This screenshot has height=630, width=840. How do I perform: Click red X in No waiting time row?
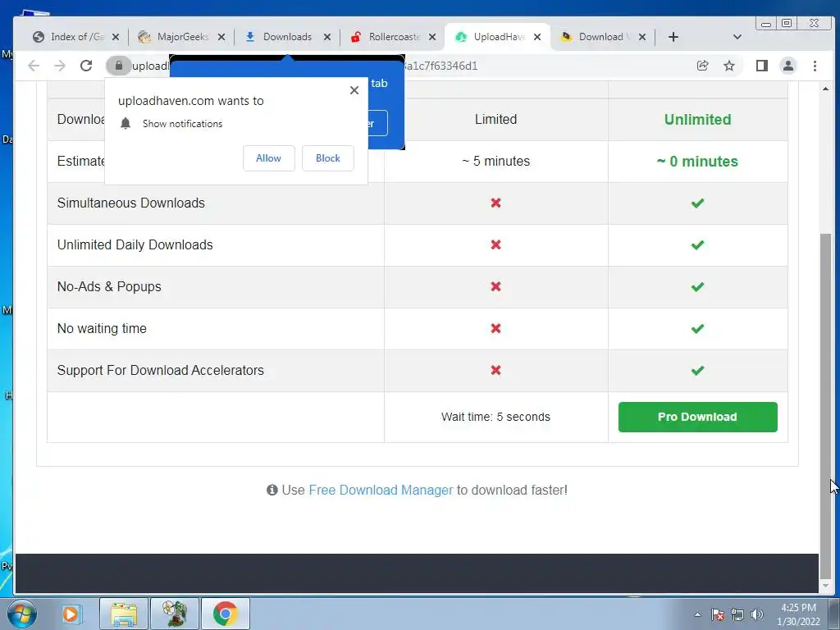click(495, 328)
